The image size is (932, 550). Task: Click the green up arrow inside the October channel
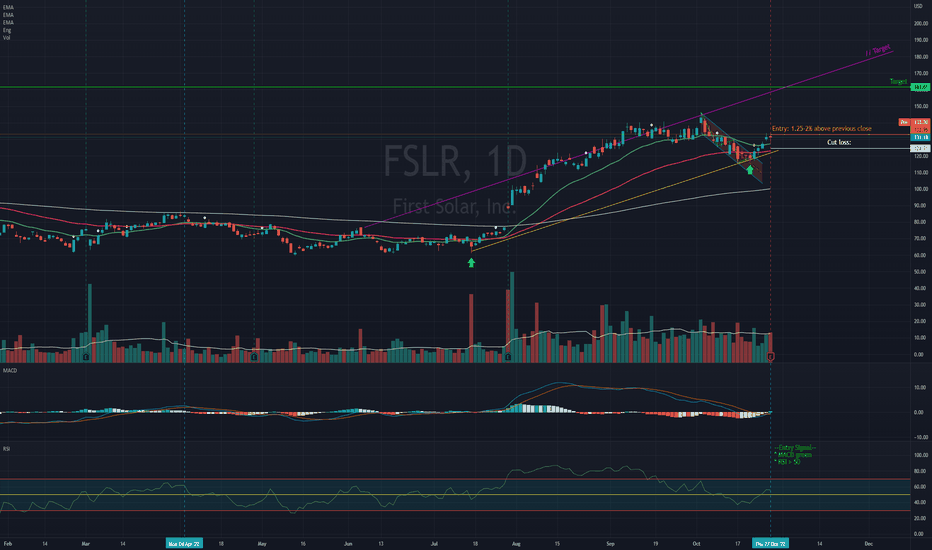coord(750,169)
